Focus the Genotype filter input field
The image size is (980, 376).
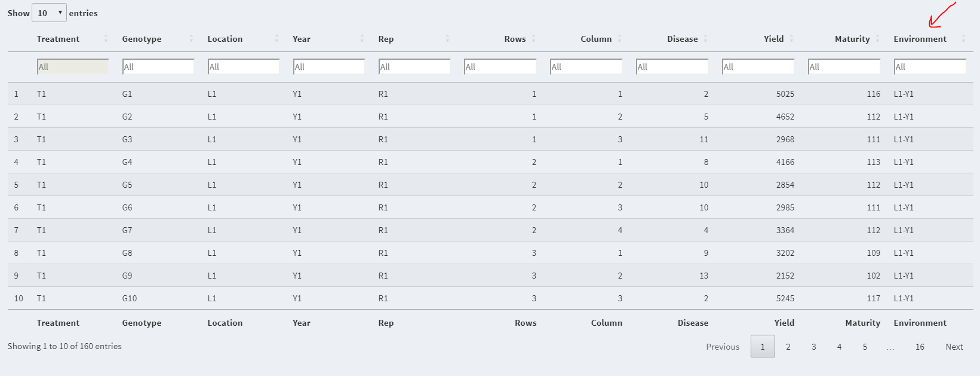[x=158, y=67]
